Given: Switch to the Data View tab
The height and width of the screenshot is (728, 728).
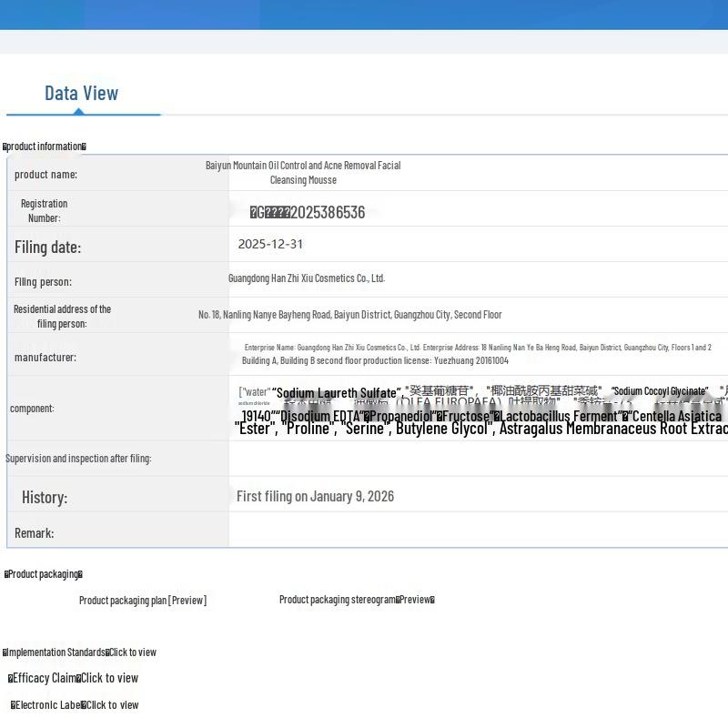Looking at the screenshot, I should [82, 94].
